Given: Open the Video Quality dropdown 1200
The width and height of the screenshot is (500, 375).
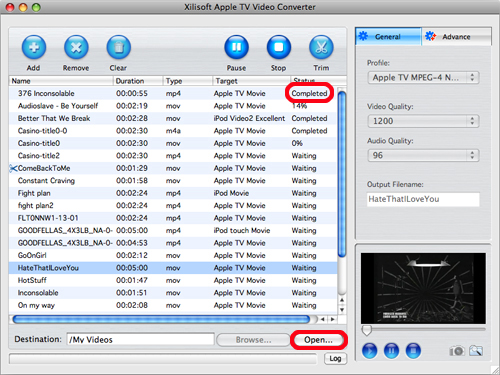Looking at the screenshot, I should 423,121.
